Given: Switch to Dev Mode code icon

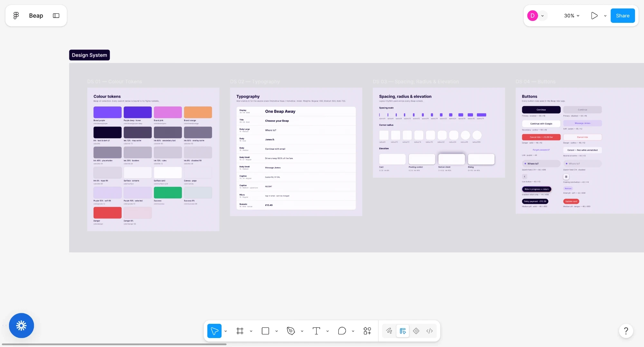Looking at the screenshot, I should (430, 331).
